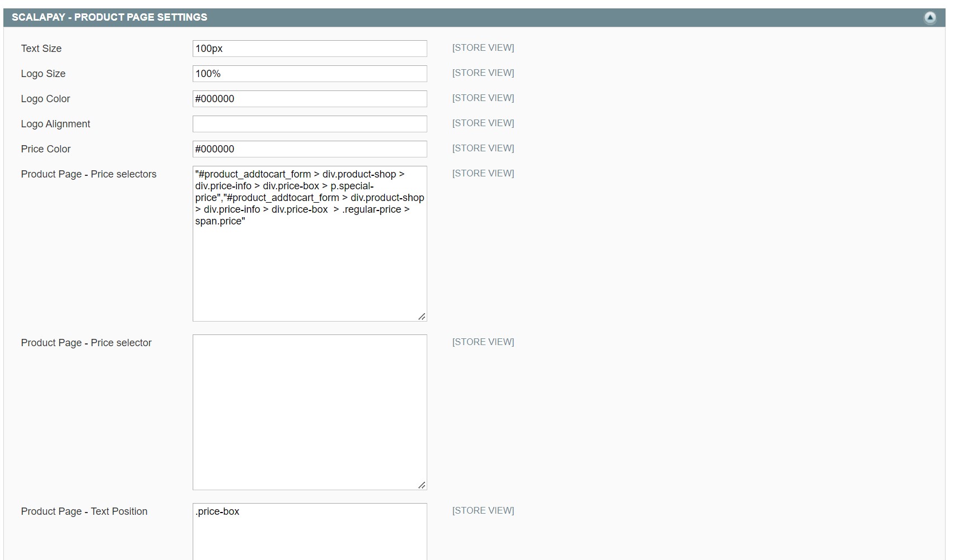The height and width of the screenshot is (560, 964).
Task: Click the Text Size label
Action: tap(41, 49)
